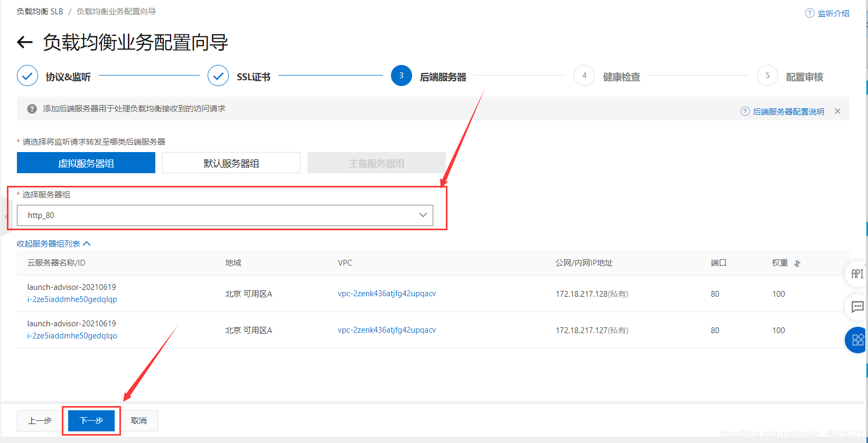Screen dimensions: 868x443
Task: Click the 监听介绍 question mark icon
Action: 809,13
